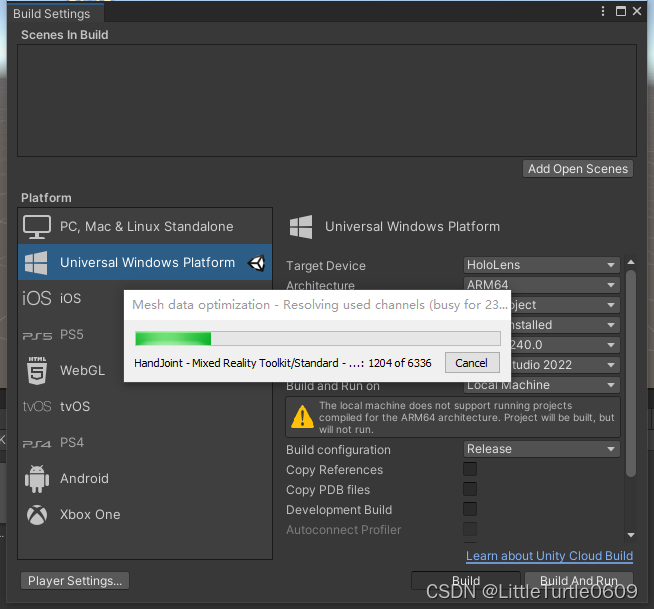Choose the Xbox One platform entry
The height and width of the screenshot is (609, 654).
[145, 514]
